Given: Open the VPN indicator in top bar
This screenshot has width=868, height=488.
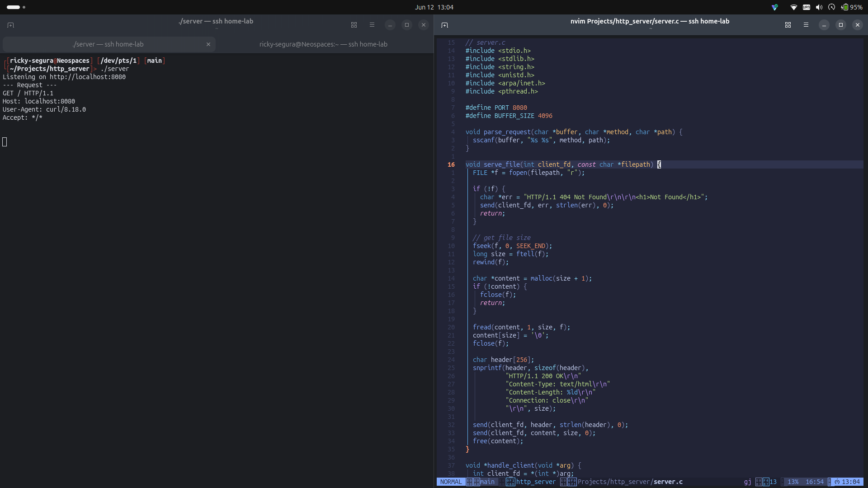Looking at the screenshot, I should point(807,7).
